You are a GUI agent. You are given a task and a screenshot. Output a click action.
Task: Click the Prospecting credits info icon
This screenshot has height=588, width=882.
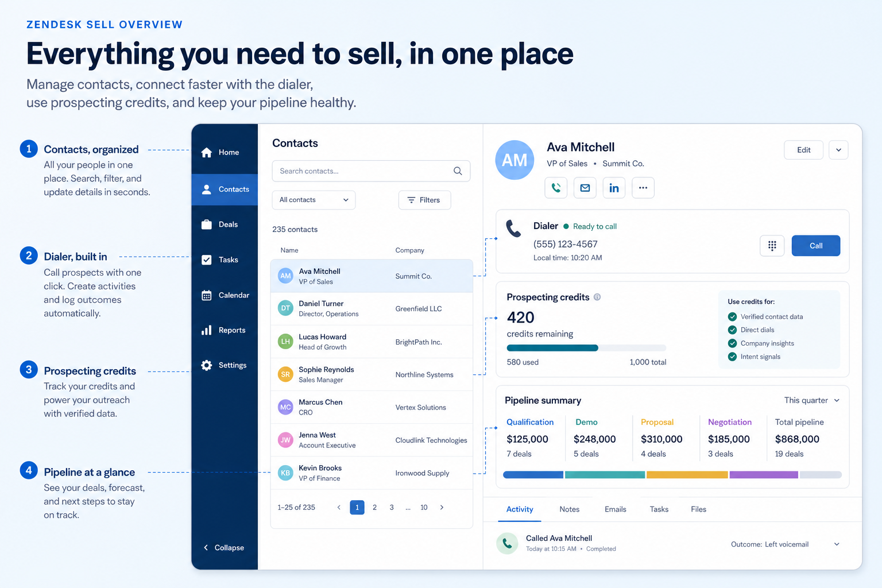click(597, 297)
